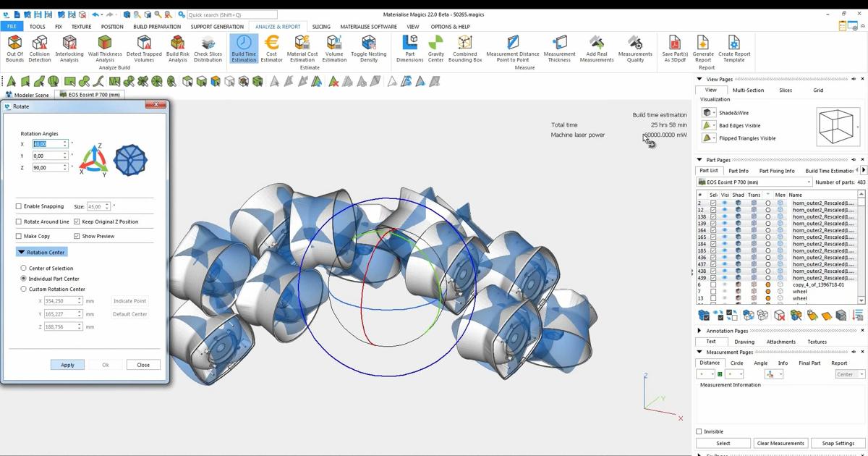The width and height of the screenshot is (868, 456).
Task: Open the Gravity Center measurement tool
Action: click(435, 47)
